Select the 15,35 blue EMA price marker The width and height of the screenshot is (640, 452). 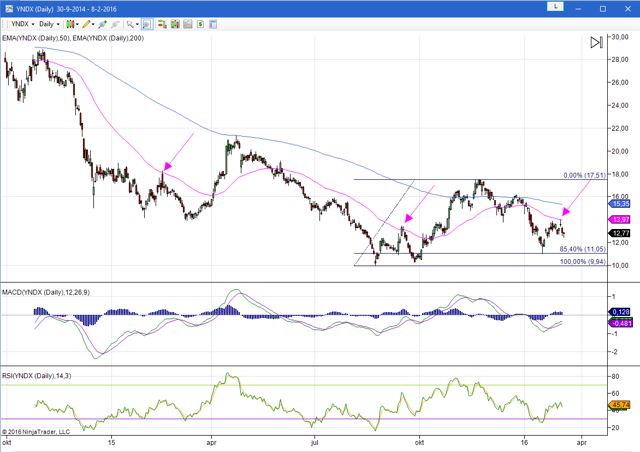click(620, 203)
